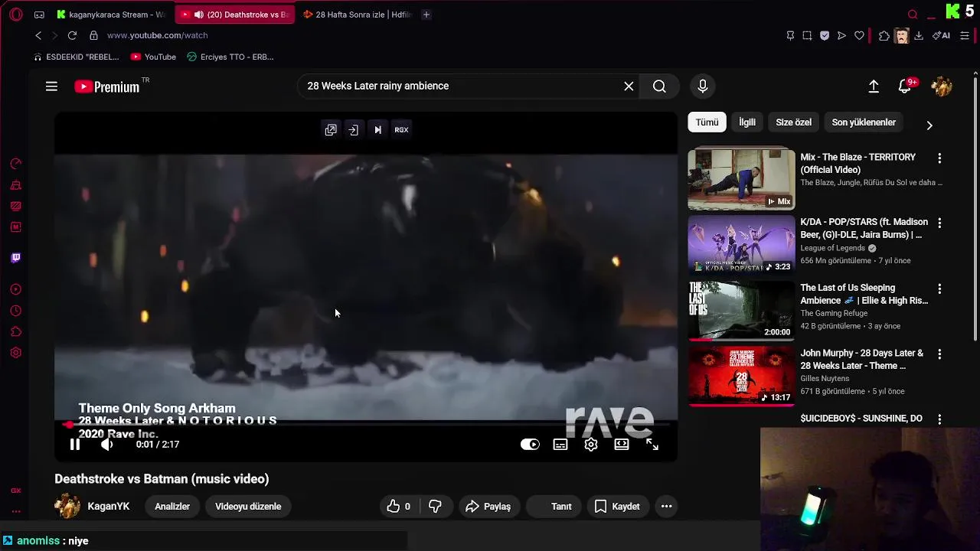This screenshot has width=980, height=551.
Task: Go to YouTube Premium home logo
Action: tap(107, 86)
